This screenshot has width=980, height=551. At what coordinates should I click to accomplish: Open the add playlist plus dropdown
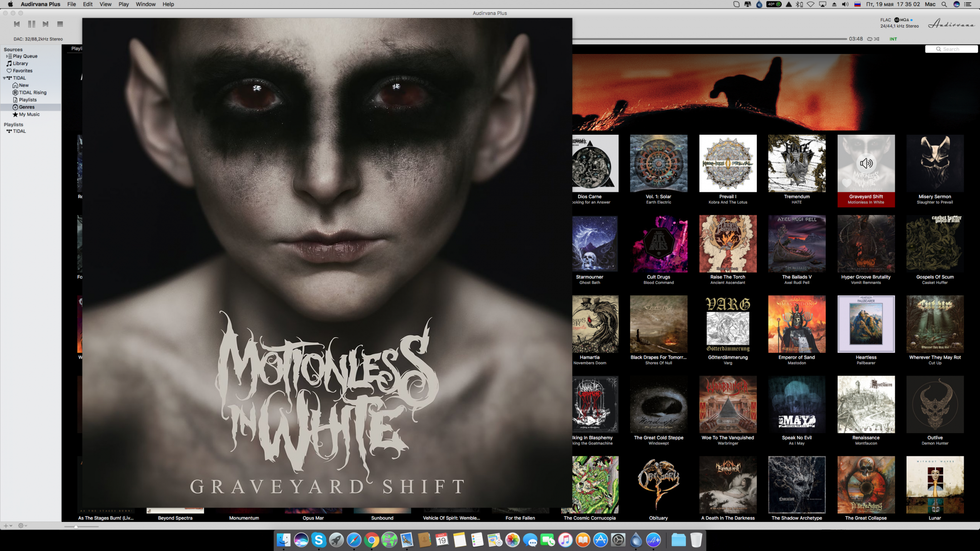click(8, 526)
